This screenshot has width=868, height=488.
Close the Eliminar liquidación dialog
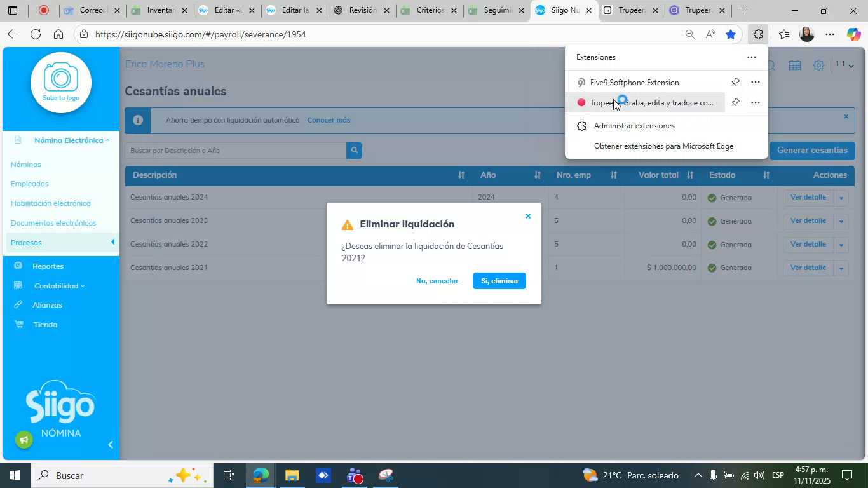[x=528, y=216]
